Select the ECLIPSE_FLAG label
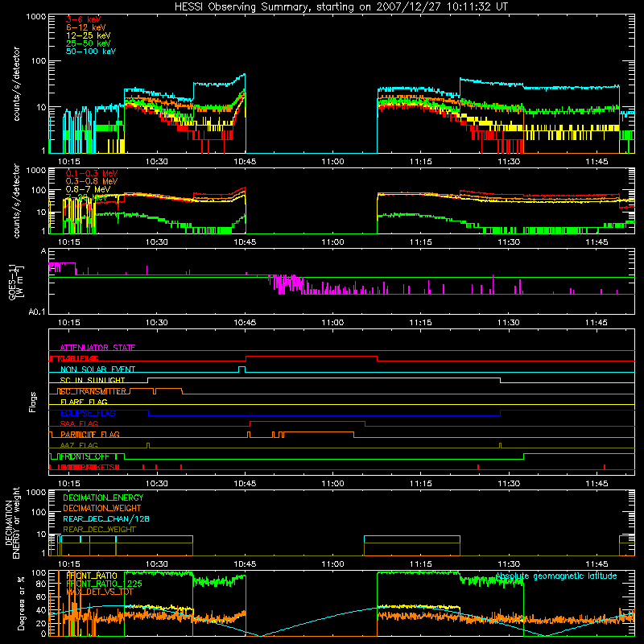This screenshot has height=644, width=644. pos(88,413)
